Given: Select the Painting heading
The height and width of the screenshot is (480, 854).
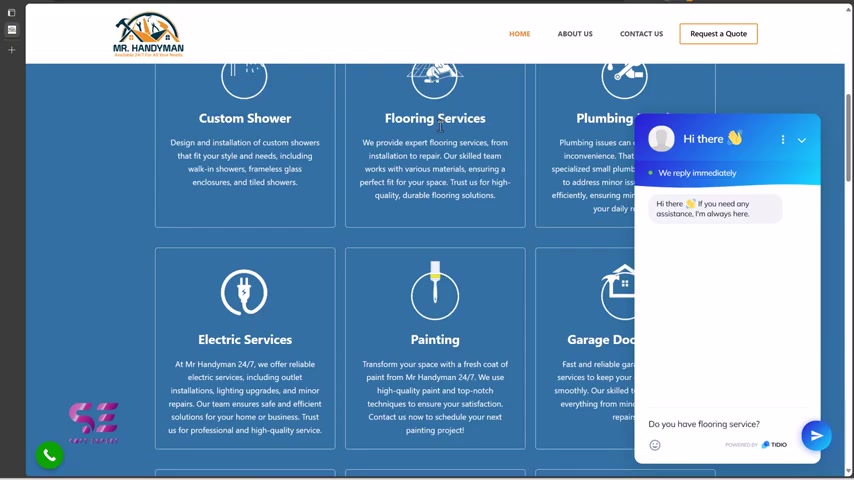Looking at the screenshot, I should [x=435, y=339].
